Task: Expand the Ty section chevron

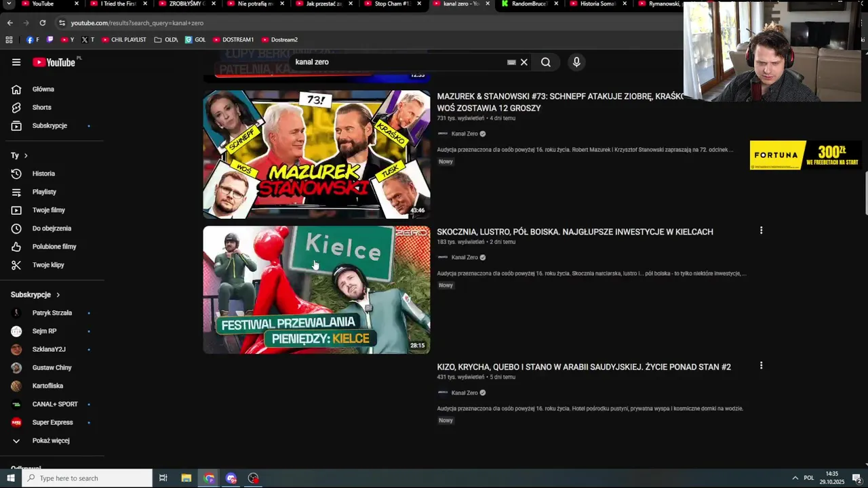Action: coord(26,156)
